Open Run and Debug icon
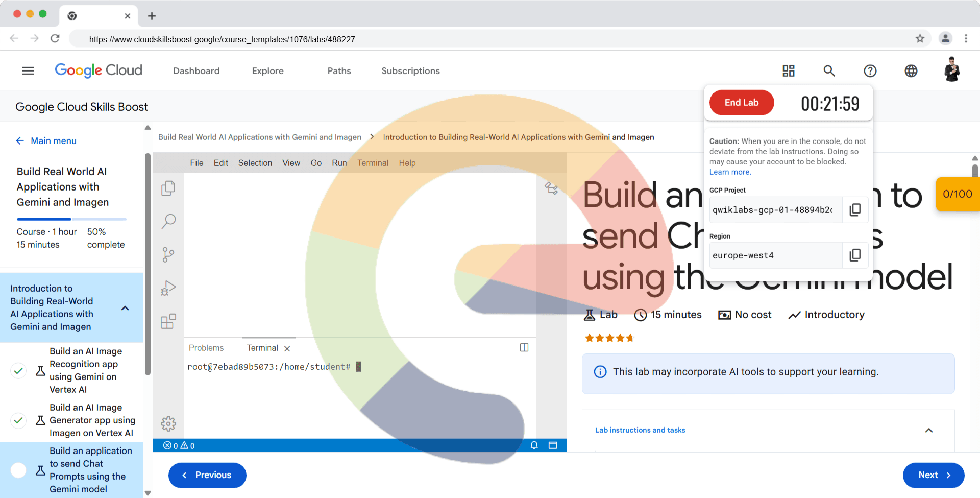Viewport: 980px width, 498px height. (x=168, y=288)
